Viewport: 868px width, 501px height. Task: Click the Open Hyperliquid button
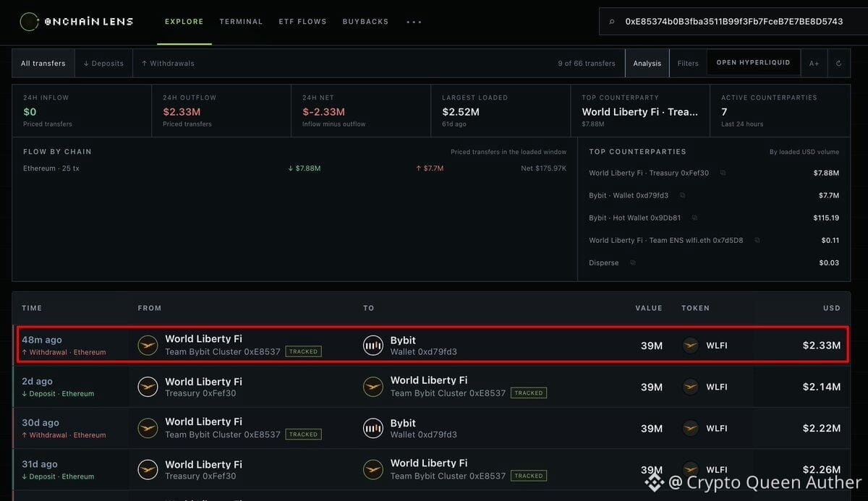coord(753,62)
